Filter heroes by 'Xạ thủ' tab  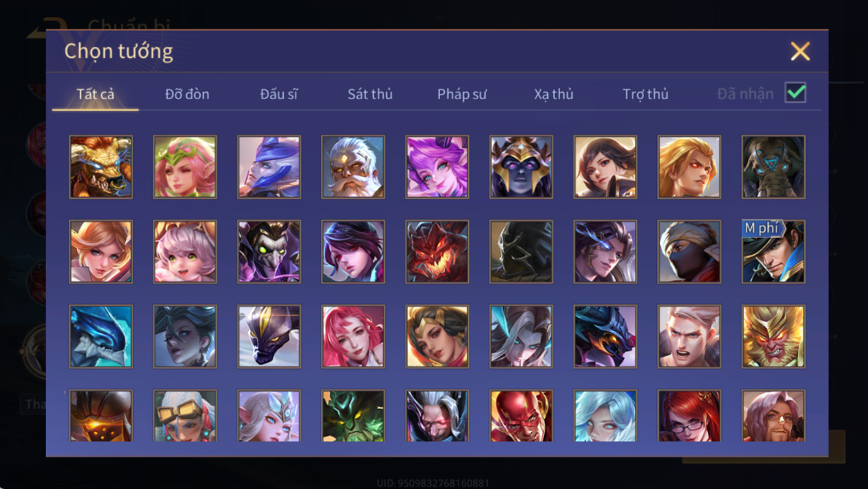[x=553, y=94]
